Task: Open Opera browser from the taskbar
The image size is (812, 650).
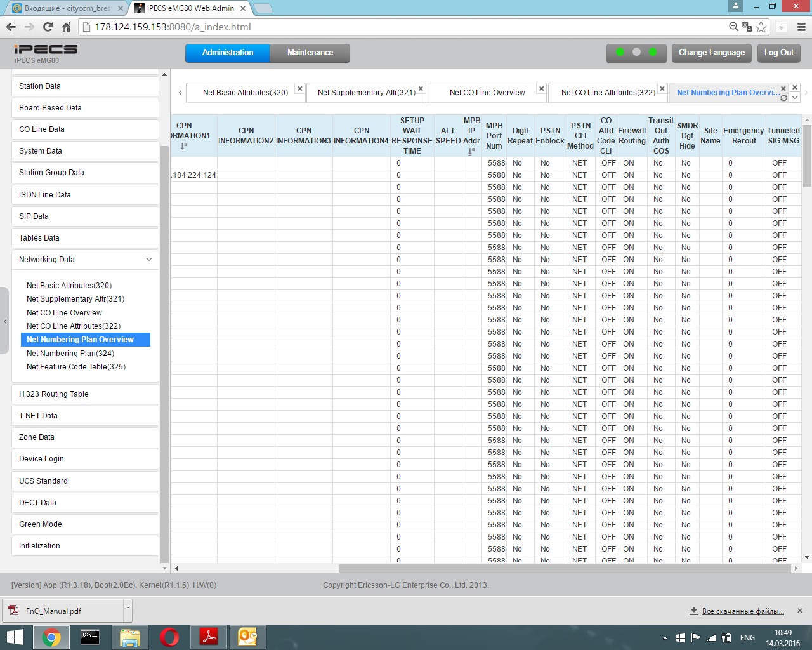Action: pyautogui.click(x=169, y=637)
